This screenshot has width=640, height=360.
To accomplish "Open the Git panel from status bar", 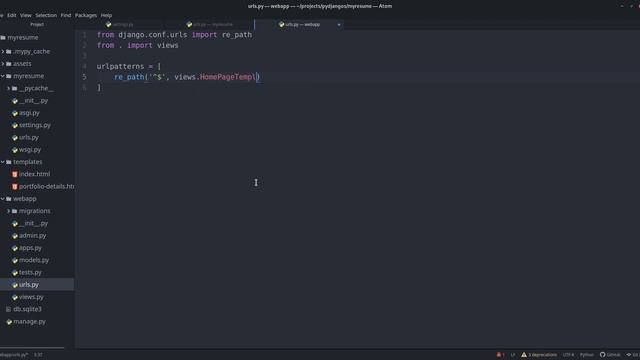I will tap(632, 355).
